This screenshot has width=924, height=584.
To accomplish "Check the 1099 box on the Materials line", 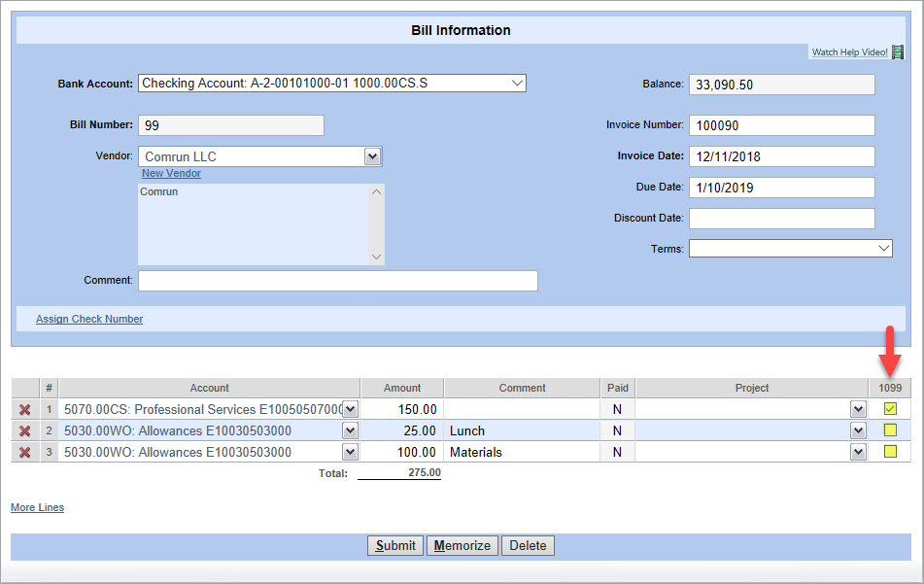I will pos(890,451).
